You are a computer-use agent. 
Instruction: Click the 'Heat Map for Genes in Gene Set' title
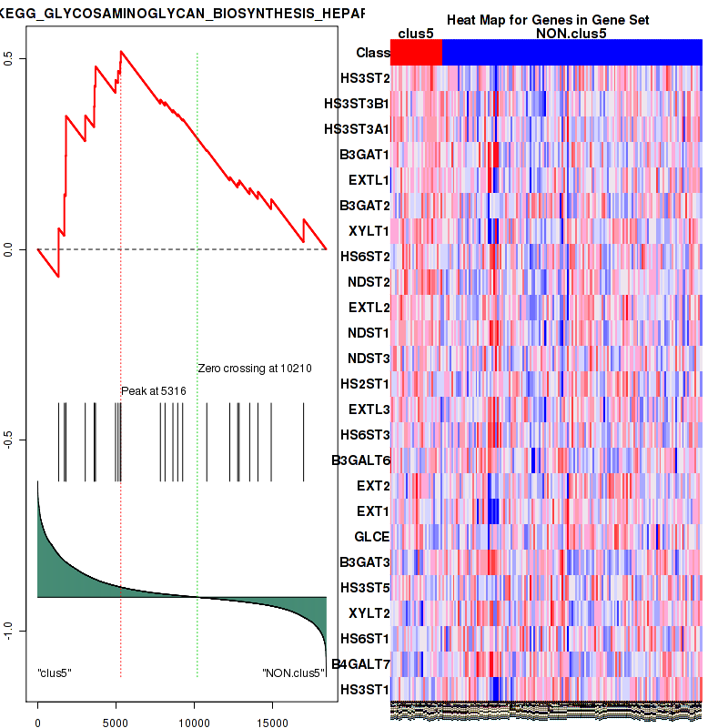pos(548,20)
